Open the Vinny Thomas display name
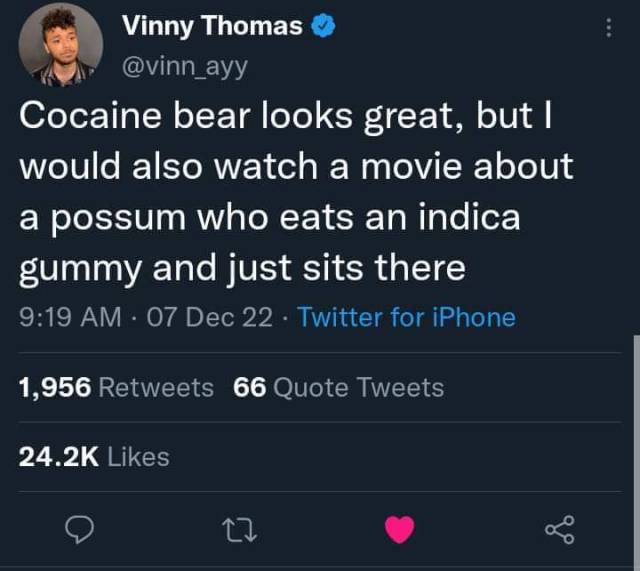The width and height of the screenshot is (640, 571). (x=212, y=26)
